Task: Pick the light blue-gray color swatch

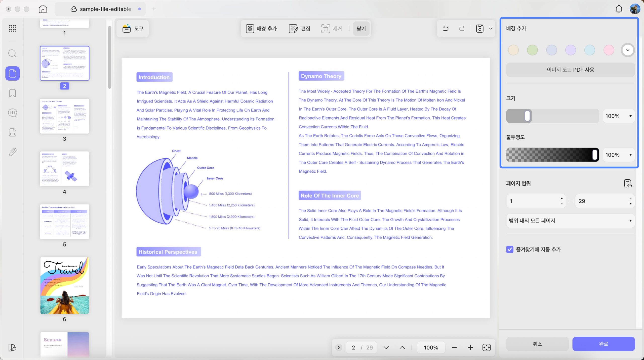Action: 551,50
